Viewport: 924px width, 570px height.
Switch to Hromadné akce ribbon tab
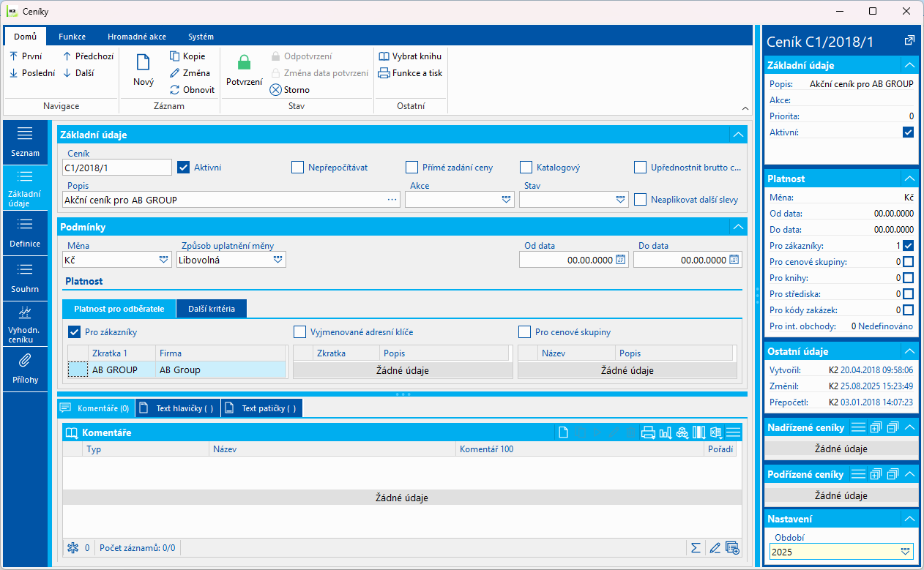pyautogui.click(x=137, y=37)
